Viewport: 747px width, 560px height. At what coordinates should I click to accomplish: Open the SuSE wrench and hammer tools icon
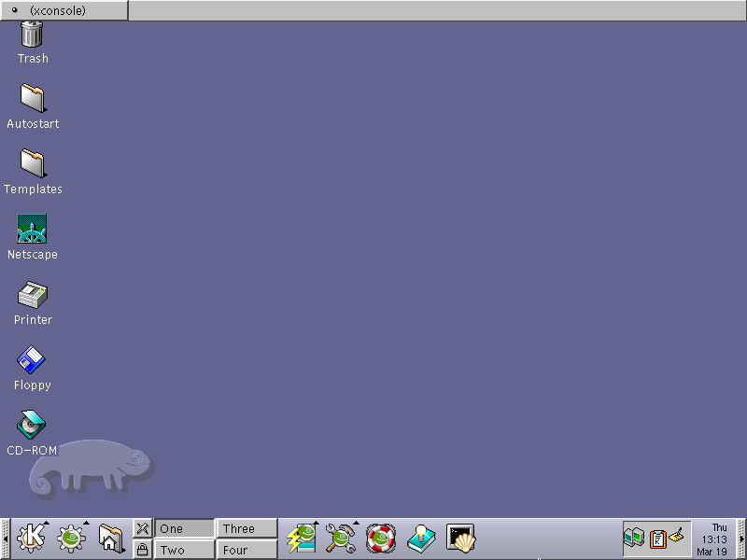point(341,539)
